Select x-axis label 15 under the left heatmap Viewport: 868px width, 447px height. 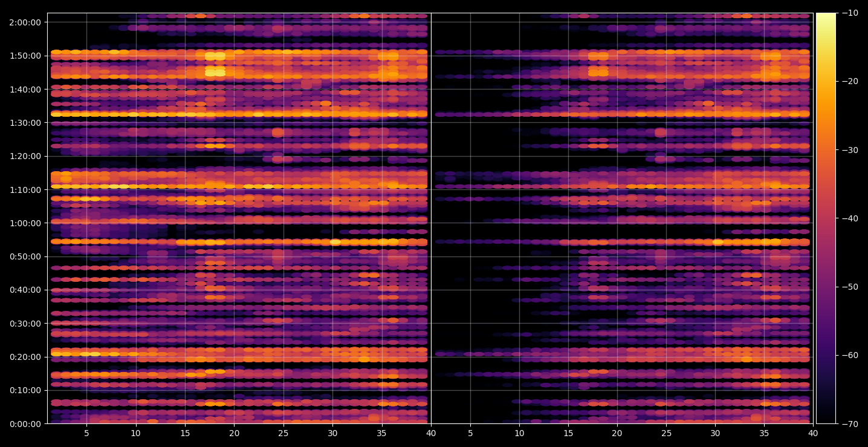[185, 433]
